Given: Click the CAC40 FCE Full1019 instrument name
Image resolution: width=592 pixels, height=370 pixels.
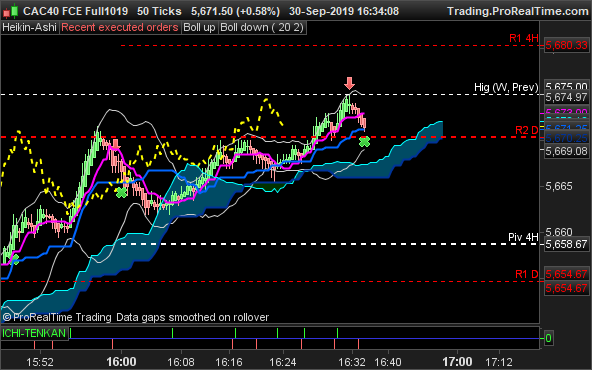Looking at the screenshot, I should (75, 11).
